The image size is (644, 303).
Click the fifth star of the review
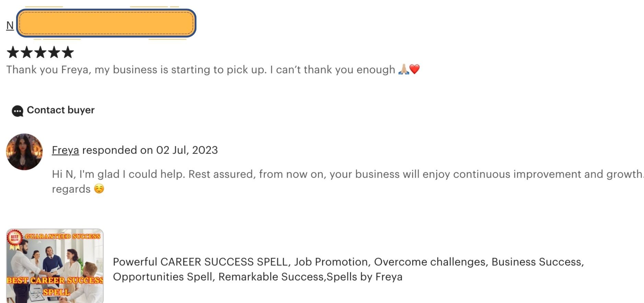click(x=68, y=52)
